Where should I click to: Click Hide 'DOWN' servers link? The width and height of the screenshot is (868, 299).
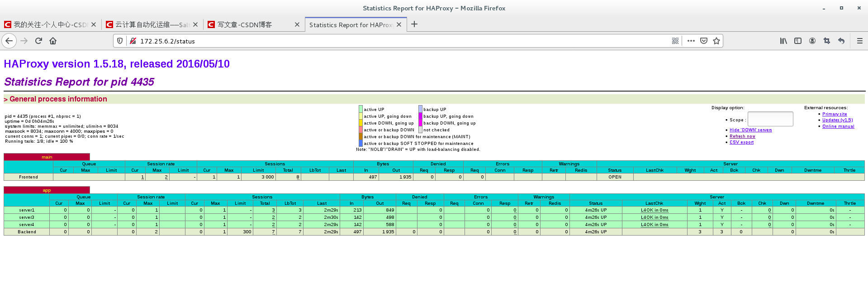tap(750, 130)
